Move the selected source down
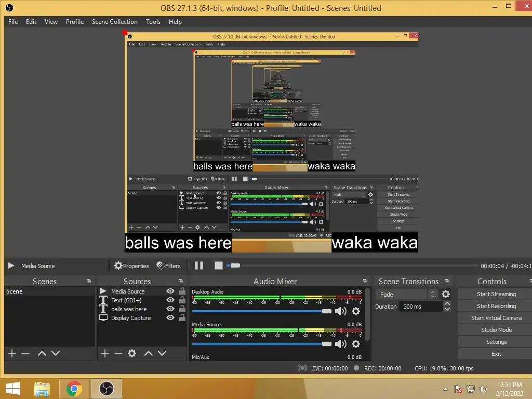 (162, 353)
